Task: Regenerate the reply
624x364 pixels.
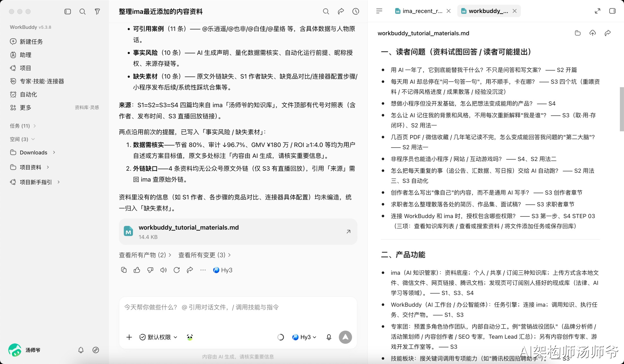Action: (x=177, y=270)
